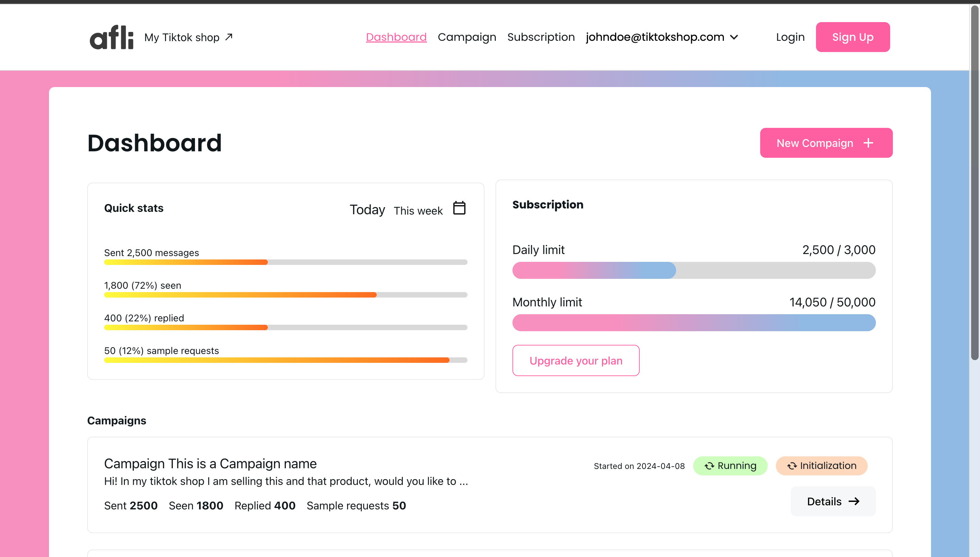Click 'Campaign This is a Campaign name' title
The image size is (980, 557).
210,463
